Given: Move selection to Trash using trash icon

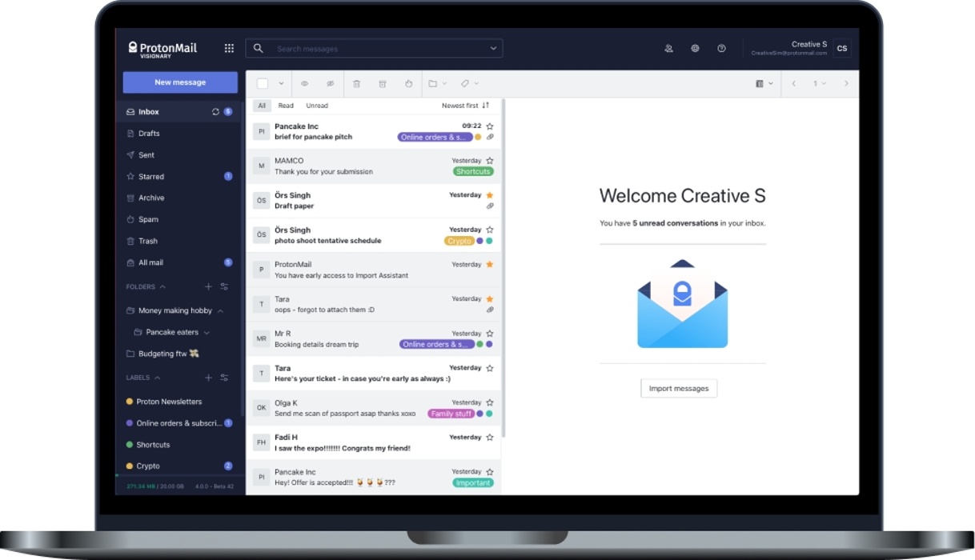Looking at the screenshot, I should click(x=356, y=83).
